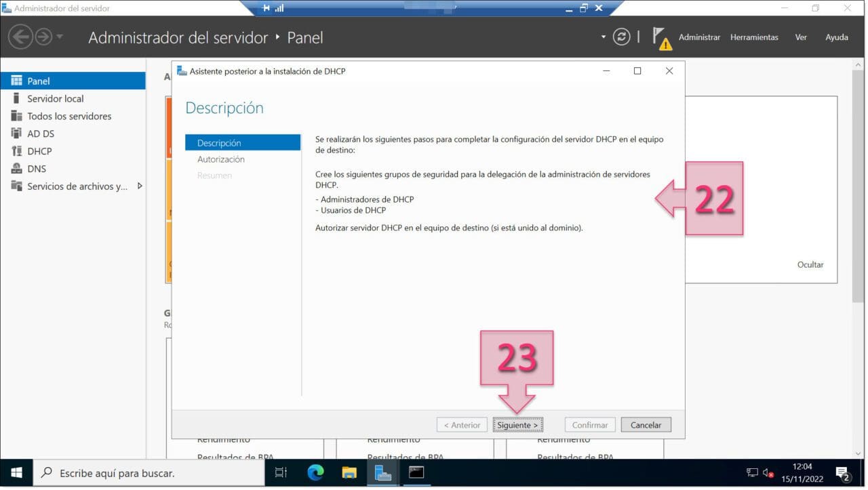
Task: Open the notification center icon
Action: pyautogui.click(x=843, y=472)
